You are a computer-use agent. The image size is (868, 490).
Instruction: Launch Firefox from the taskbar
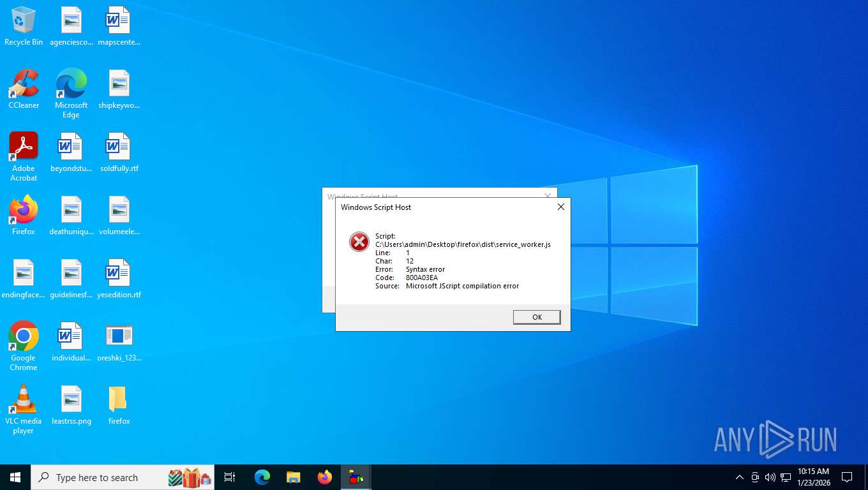point(324,477)
